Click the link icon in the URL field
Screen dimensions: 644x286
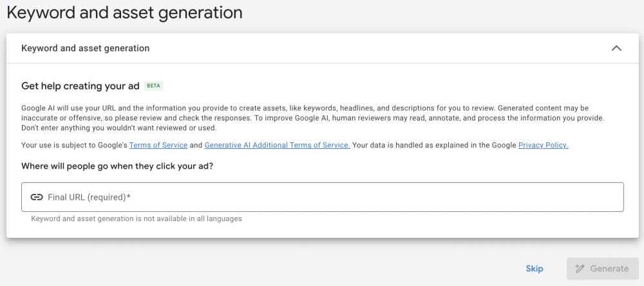coord(37,197)
